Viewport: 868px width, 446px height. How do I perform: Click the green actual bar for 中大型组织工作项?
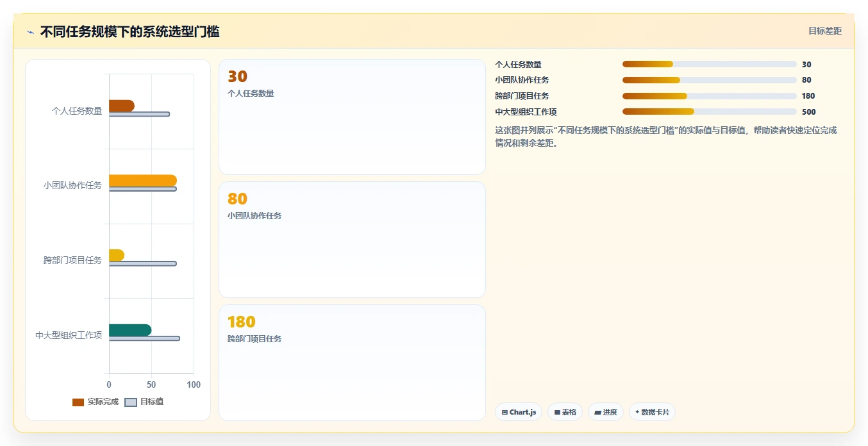129,330
